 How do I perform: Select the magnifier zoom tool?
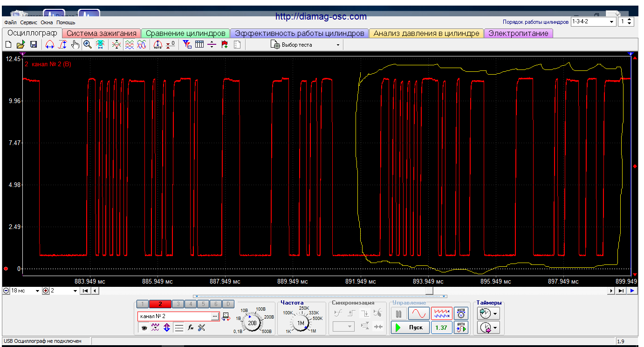pyautogui.click(x=87, y=44)
